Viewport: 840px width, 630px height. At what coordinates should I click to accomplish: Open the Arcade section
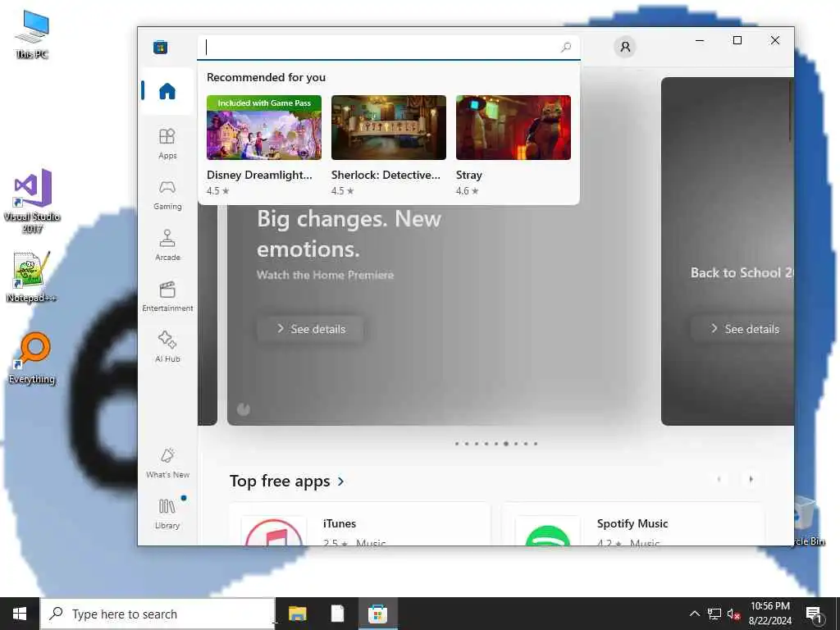[167, 245]
